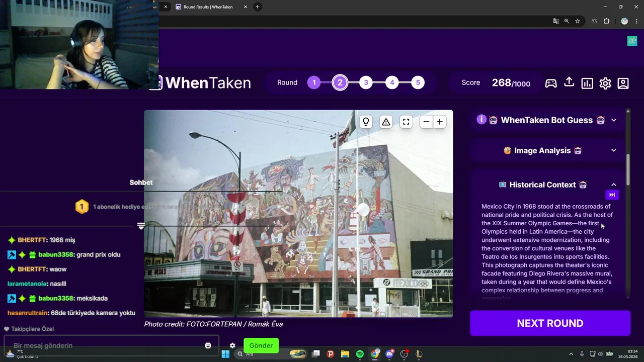Open the emoji picker in chat box
The image size is (644, 362).
coord(208,345)
